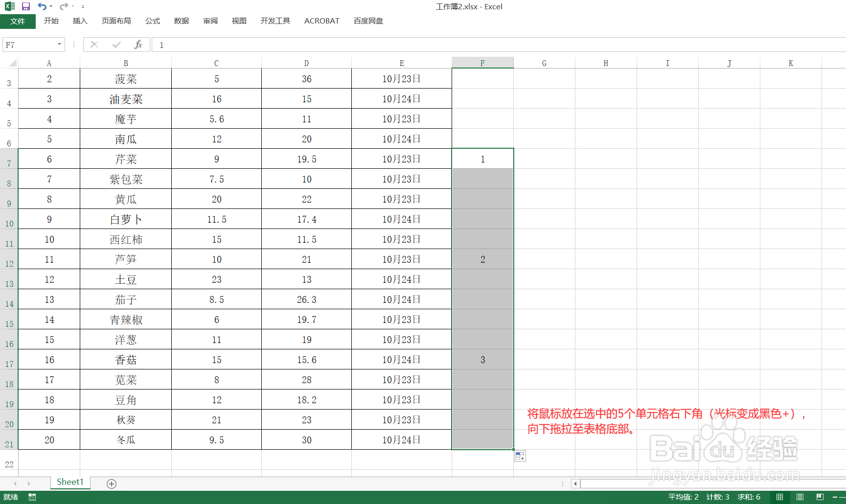Select the Sheet1 worksheet tab

tap(70, 482)
